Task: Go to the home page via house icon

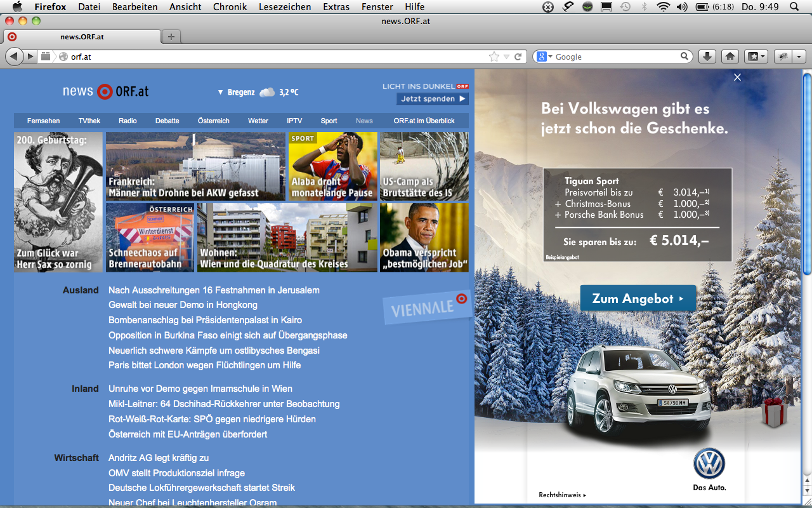Action: point(730,57)
